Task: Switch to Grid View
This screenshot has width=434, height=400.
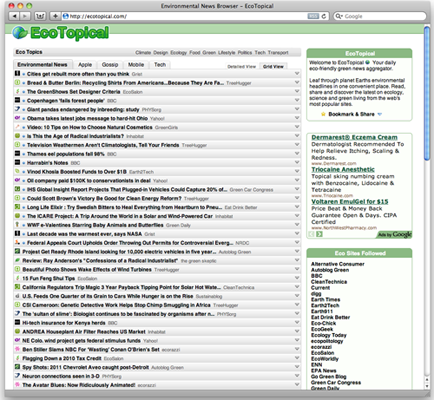Action: click(x=273, y=67)
